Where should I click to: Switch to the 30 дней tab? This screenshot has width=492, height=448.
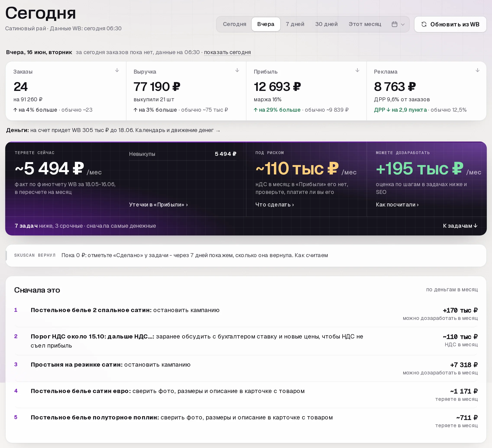(x=326, y=24)
